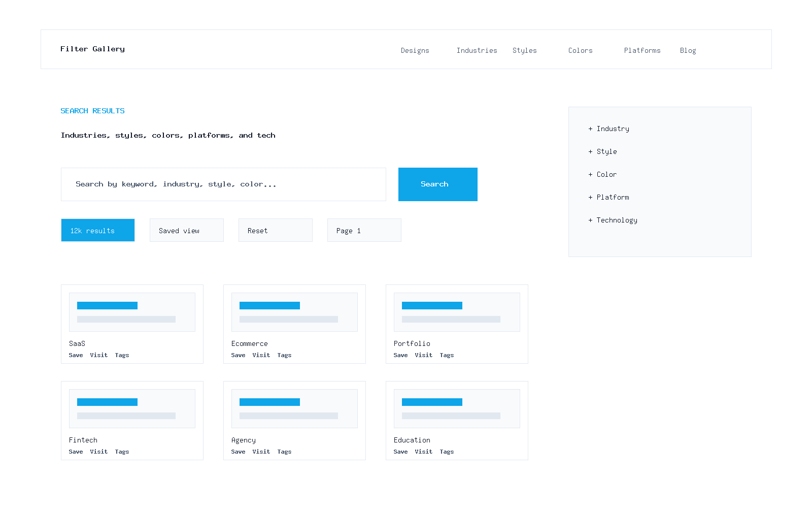
Task: Navigate to the Platforms section
Action: click(x=642, y=50)
